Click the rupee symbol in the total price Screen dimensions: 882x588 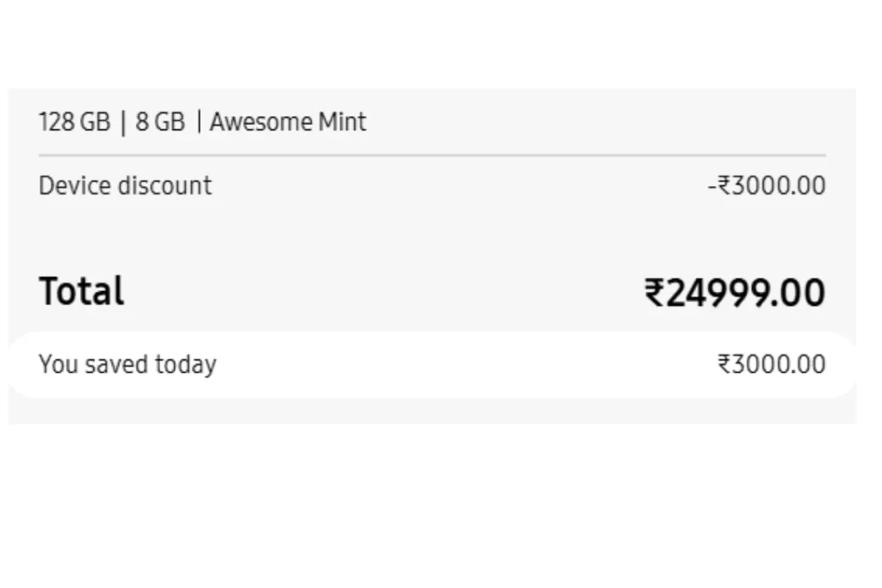tap(655, 293)
